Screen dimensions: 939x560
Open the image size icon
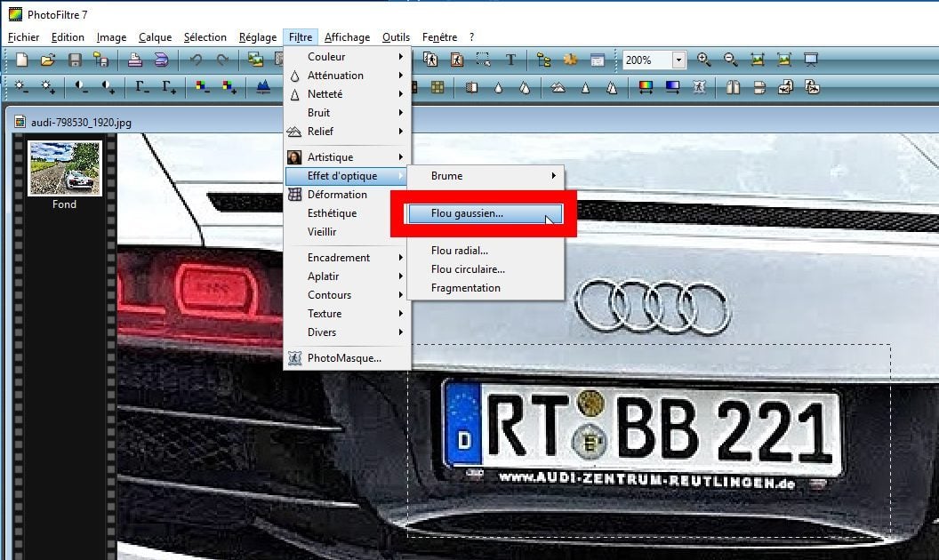pyautogui.click(x=430, y=60)
